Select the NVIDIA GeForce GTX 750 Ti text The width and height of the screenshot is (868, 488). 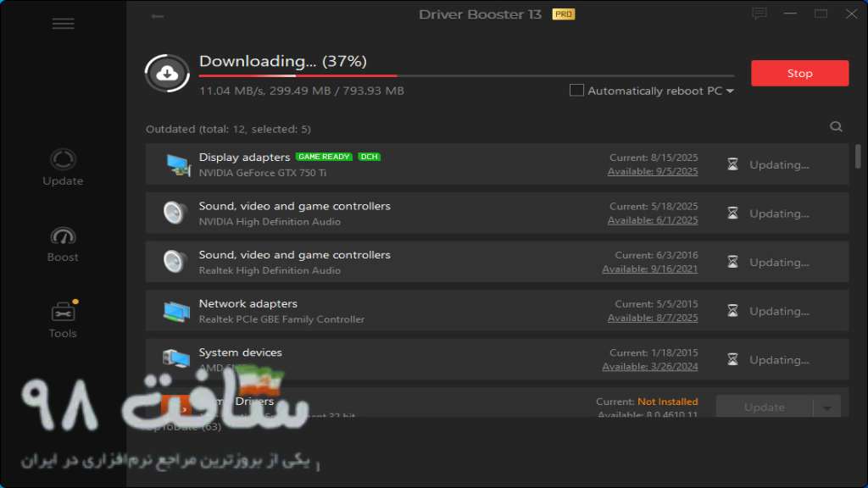(263, 173)
